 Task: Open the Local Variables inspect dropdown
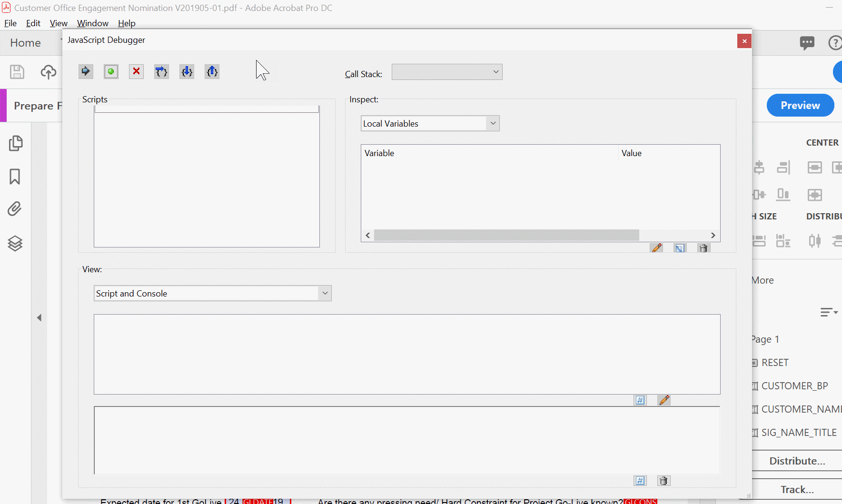[x=430, y=123]
